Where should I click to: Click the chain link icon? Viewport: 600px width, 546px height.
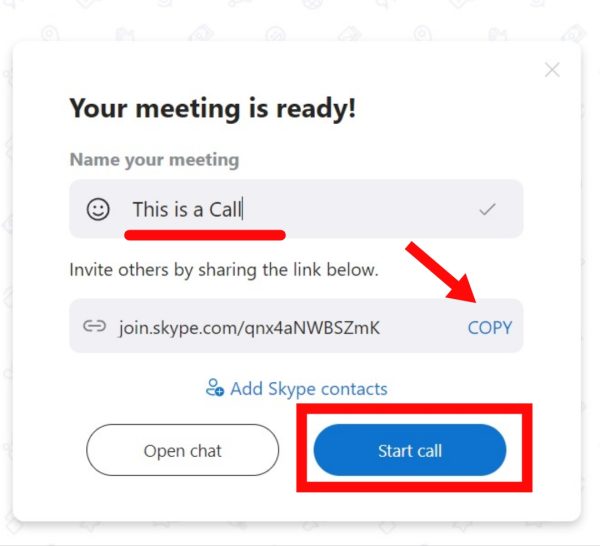coord(94,326)
